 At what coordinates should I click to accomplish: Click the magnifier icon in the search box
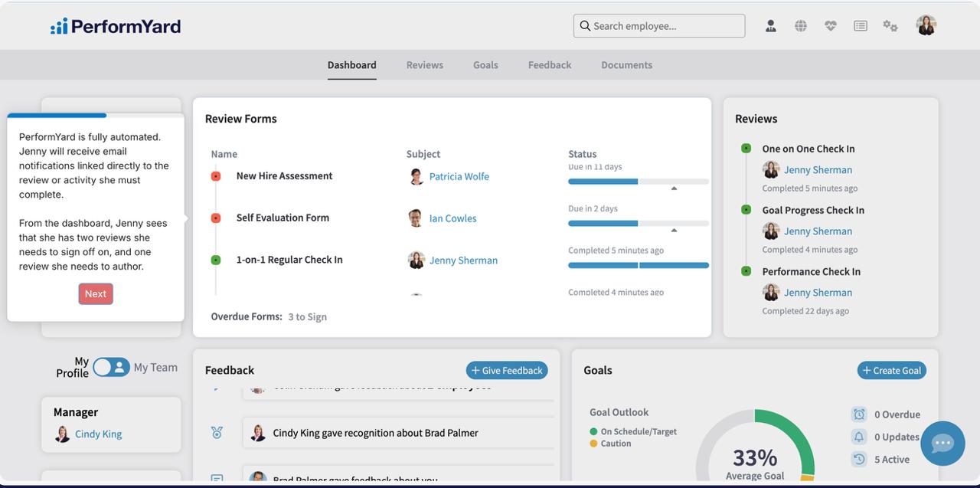(x=585, y=26)
